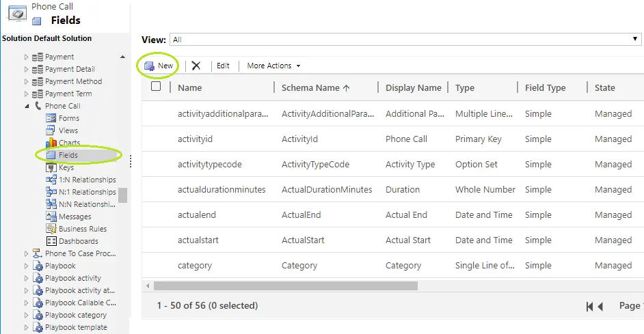Expand the Payment Method node
The width and height of the screenshot is (644, 334).
click(26, 82)
